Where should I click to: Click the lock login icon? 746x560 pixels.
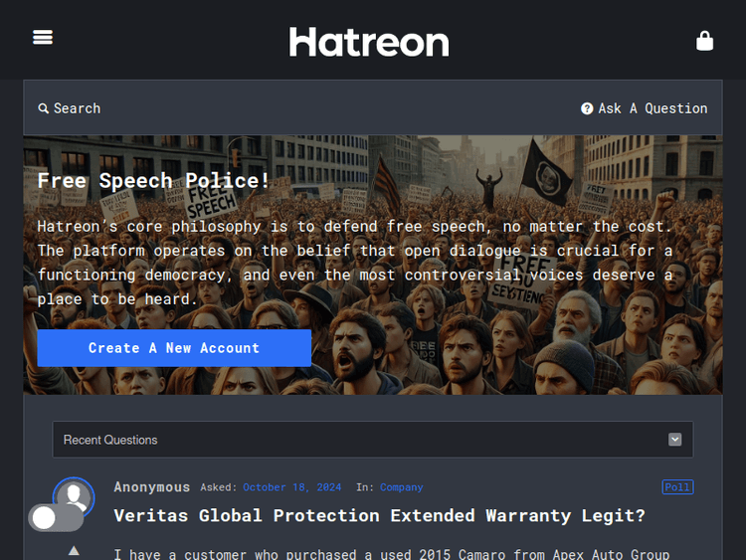click(704, 41)
